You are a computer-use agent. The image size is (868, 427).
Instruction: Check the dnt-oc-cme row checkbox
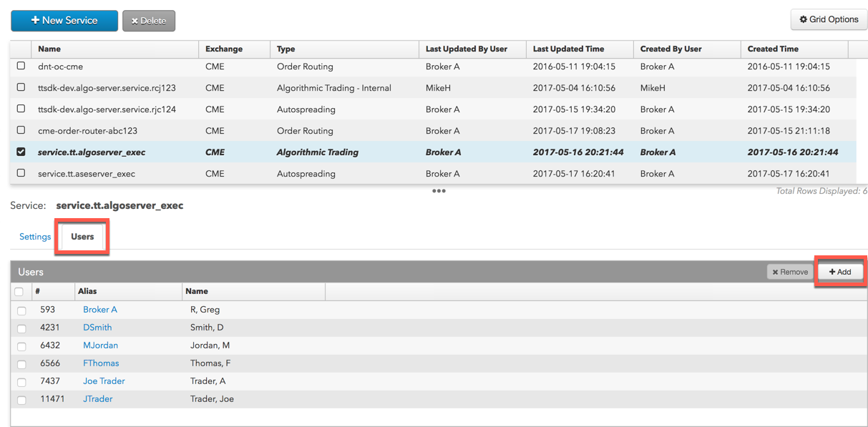[x=21, y=66]
